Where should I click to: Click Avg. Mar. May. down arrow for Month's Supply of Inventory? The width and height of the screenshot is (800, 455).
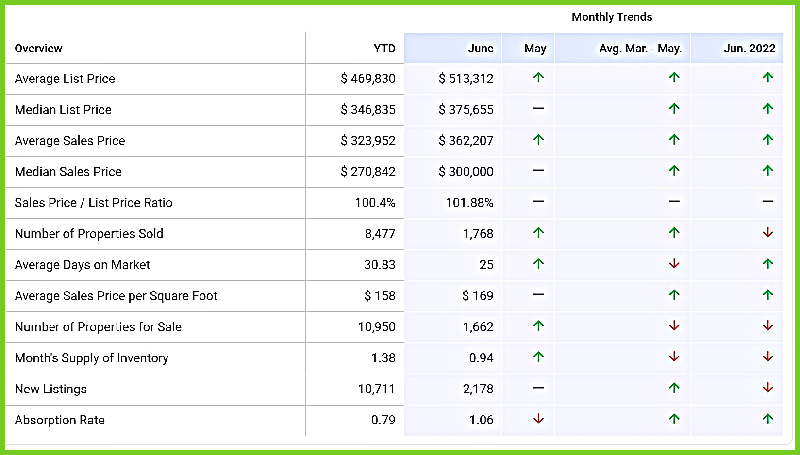pos(674,357)
